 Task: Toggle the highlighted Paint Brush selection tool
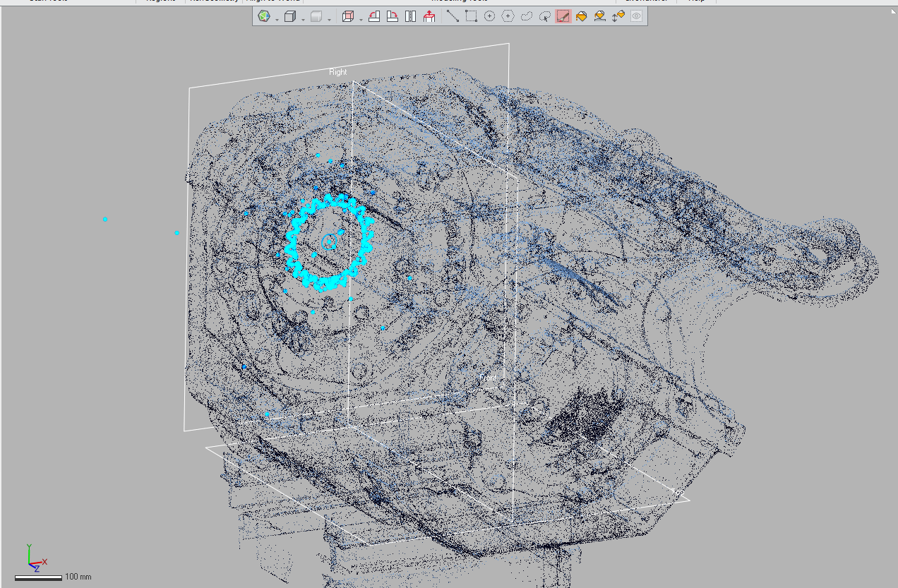point(563,16)
